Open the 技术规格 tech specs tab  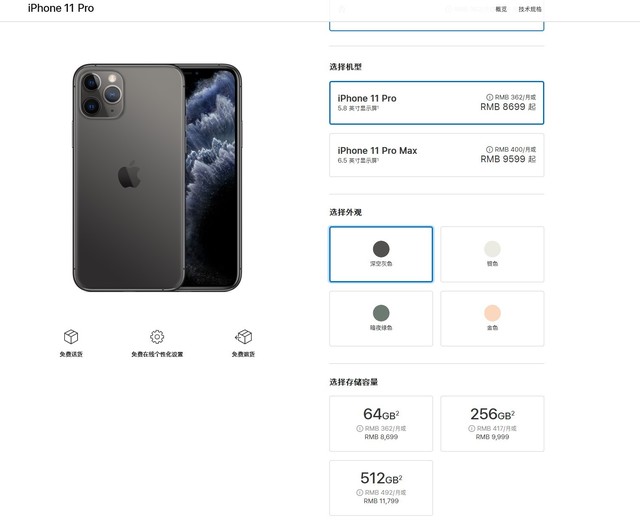coord(530,9)
